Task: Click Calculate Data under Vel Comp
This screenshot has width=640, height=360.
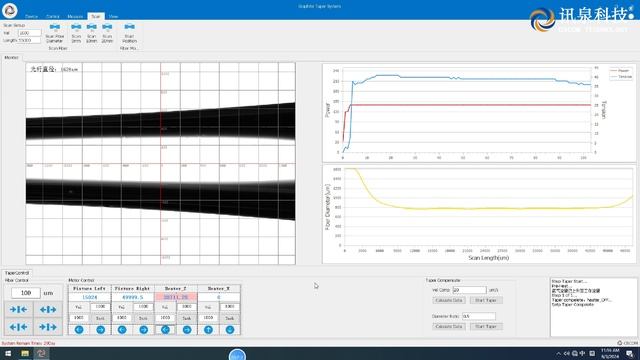Action: (x=449, y=300)
